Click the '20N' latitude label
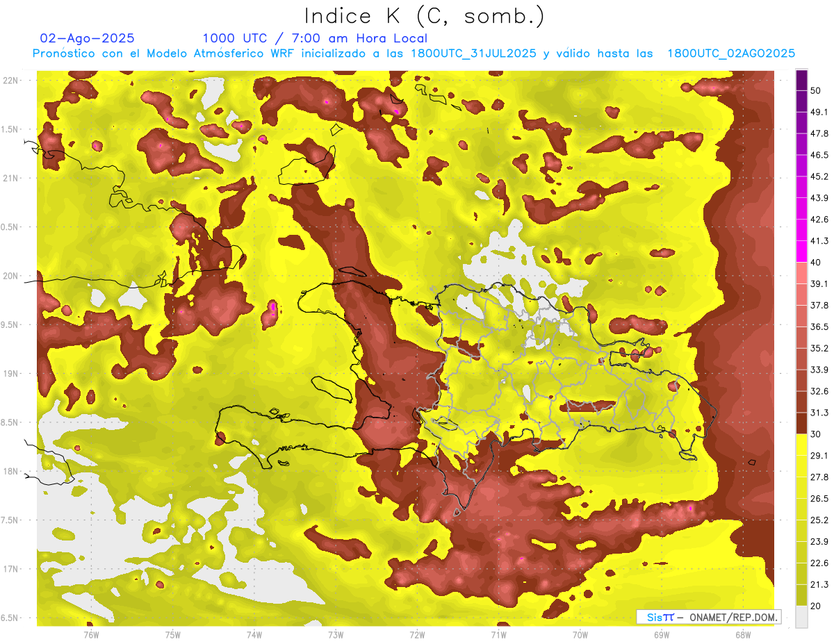Image resolution: width=834 pixels, height=644 pixels. [x=11, y=276]
